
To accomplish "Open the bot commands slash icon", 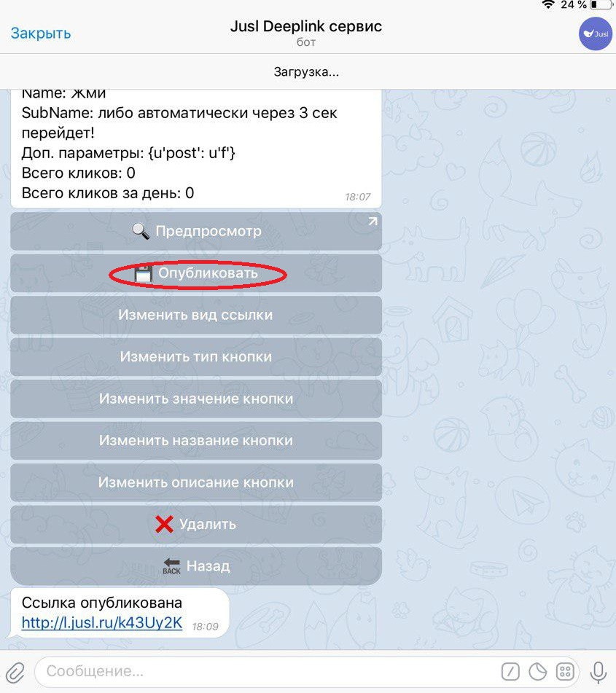I will point(510,672).
